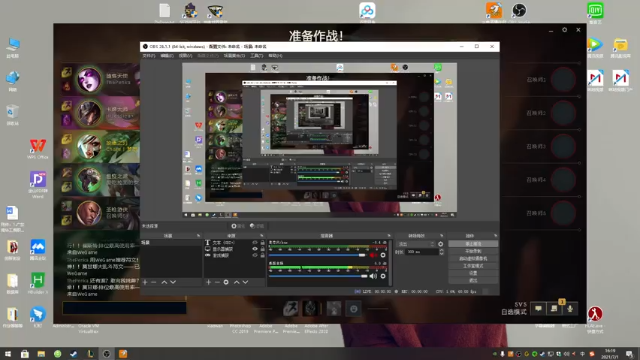
Task: Click the first summoner spell icon below champion select
Action: (291, 309)
